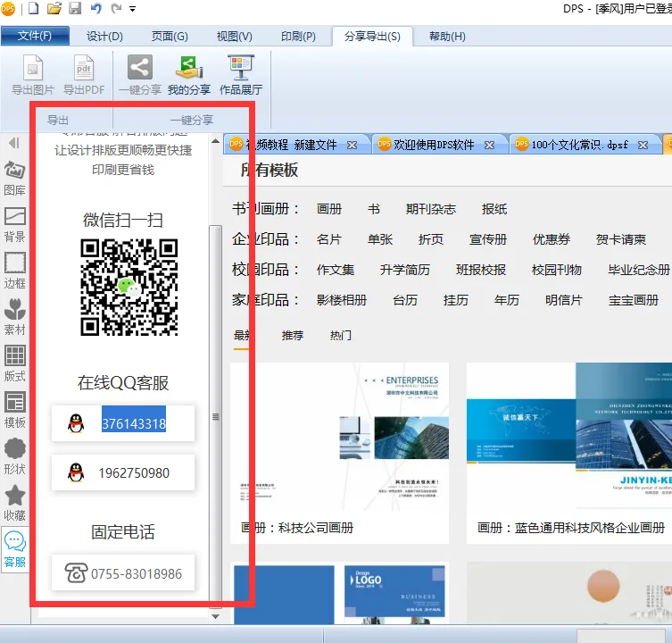
Task: Click the 我的分享 (My Share) icon
Action: tap(188, 69)
